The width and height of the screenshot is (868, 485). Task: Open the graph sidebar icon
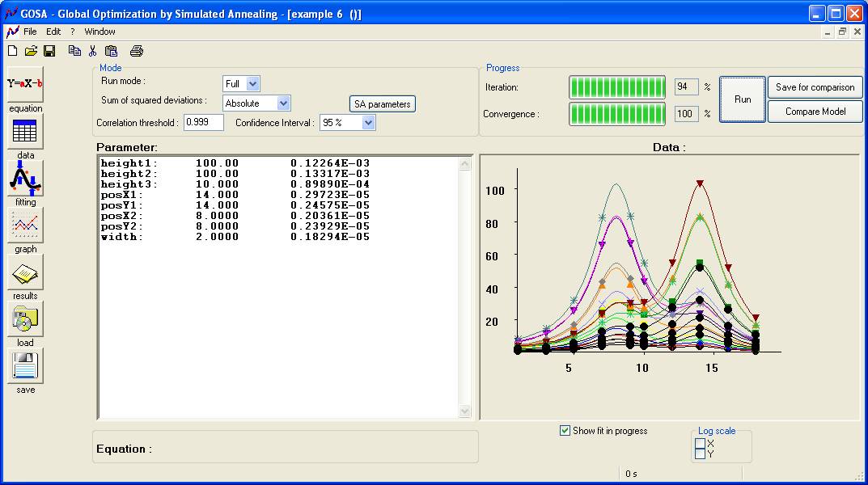(x=25, y=225)
